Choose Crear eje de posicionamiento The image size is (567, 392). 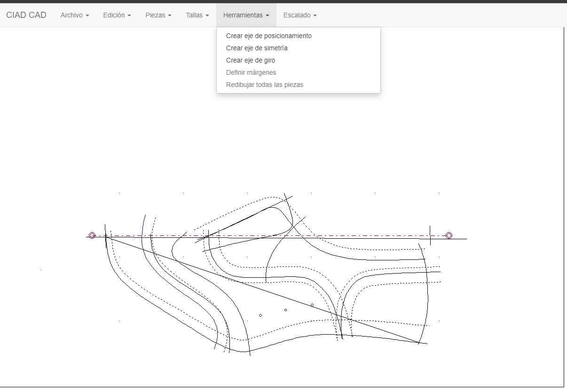click(x=299, y=36)
